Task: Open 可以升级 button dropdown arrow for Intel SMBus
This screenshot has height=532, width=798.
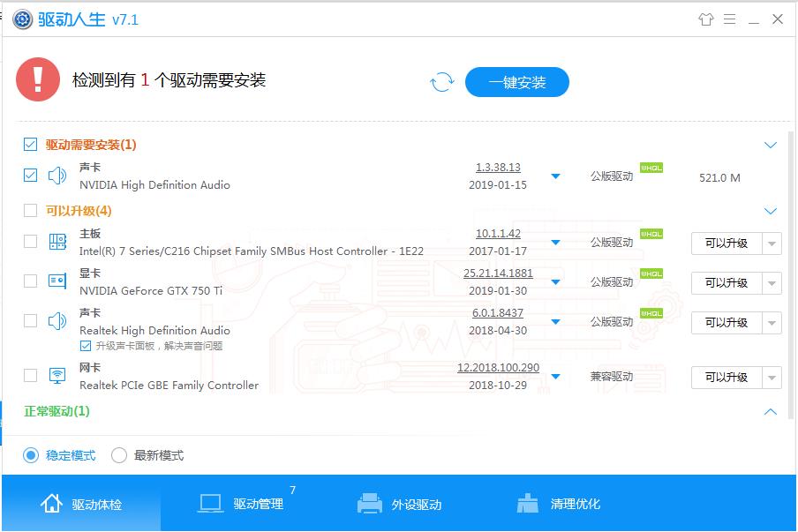Action: 772,244
